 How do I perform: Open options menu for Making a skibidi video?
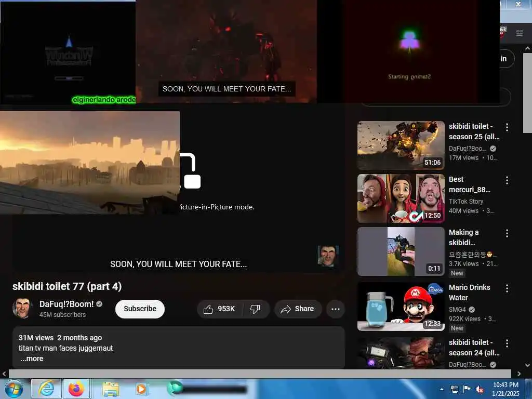pyautogui.click(x=507, y=233)
